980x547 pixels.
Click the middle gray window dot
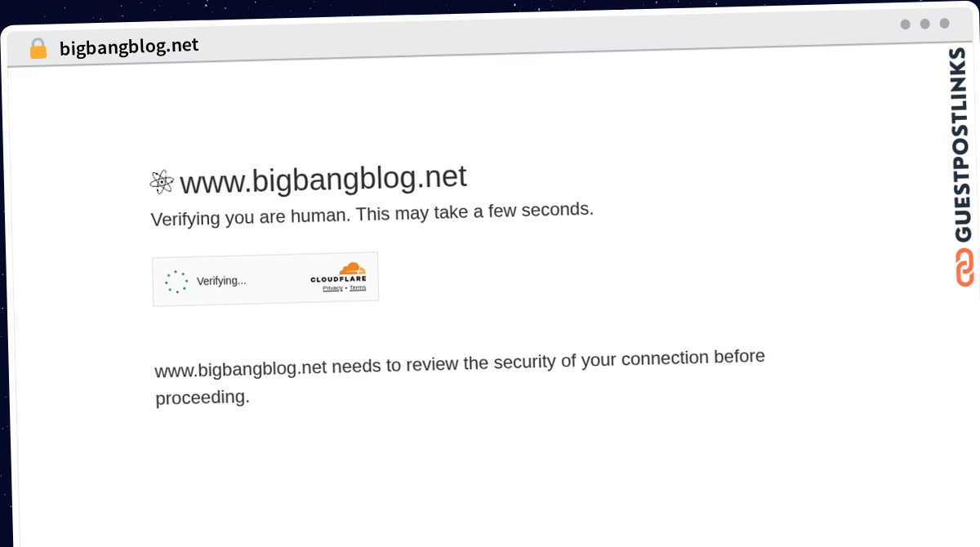[924, 24]
